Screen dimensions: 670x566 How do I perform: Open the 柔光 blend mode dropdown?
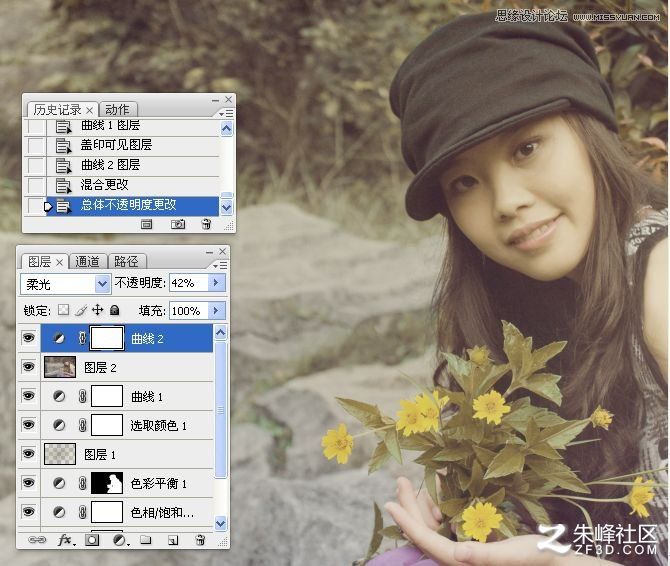click(103, 284)
